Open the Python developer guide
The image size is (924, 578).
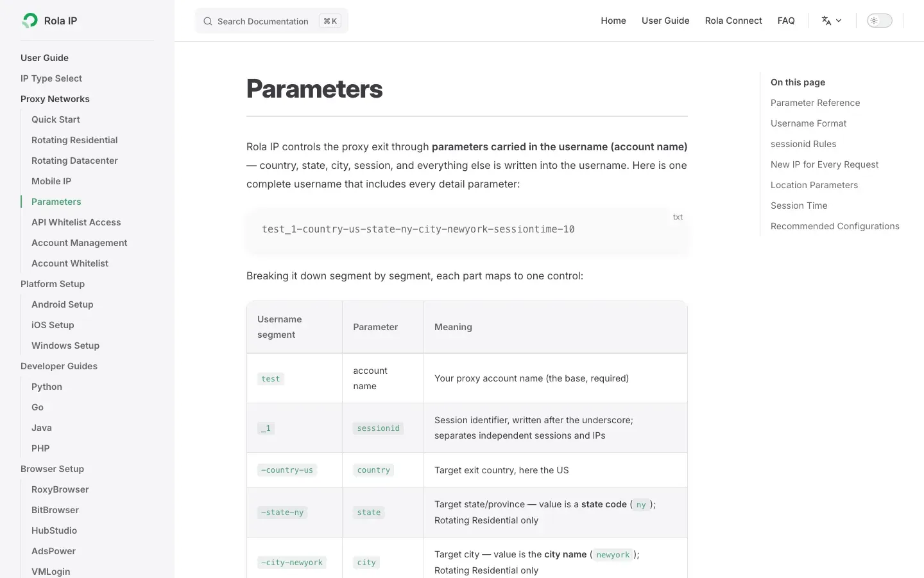click(47, 387)
